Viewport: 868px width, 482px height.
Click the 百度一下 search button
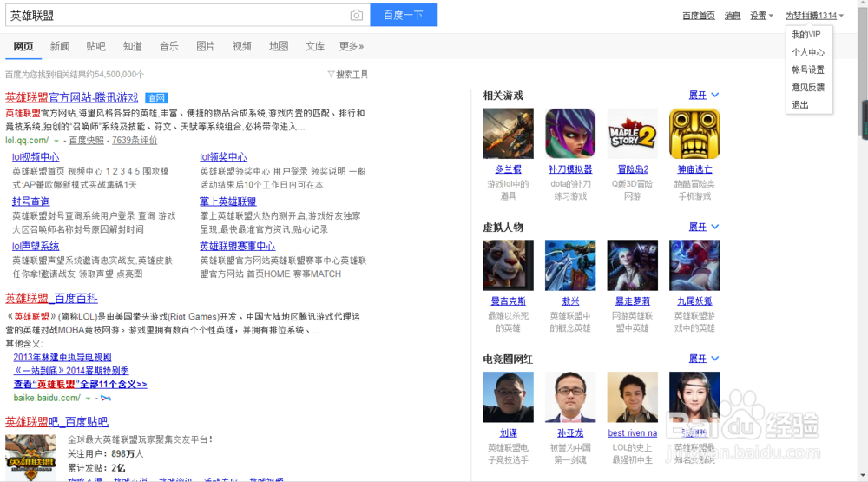[404, 15]
